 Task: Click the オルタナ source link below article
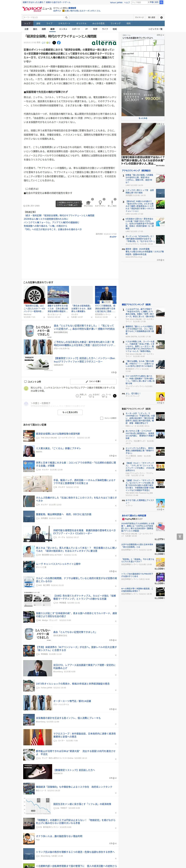click(x=113, y=237)
